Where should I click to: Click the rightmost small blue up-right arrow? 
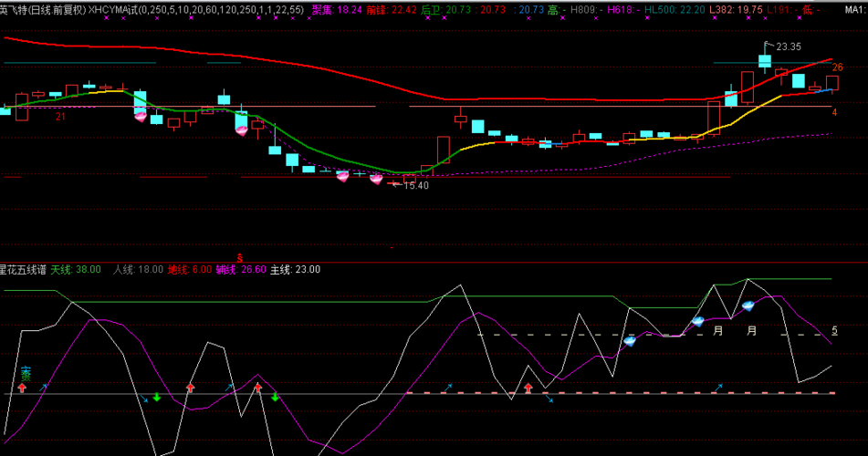(718, 388)
